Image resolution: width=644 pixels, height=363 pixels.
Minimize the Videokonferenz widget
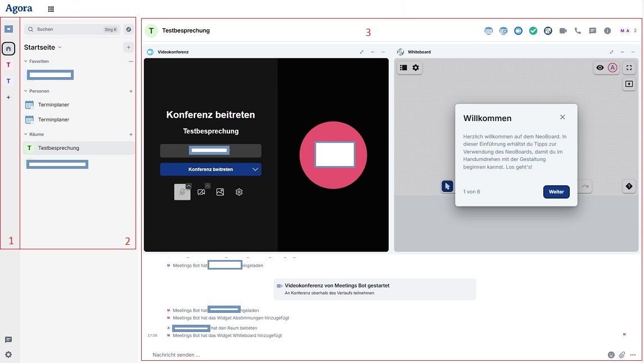tap(372, 52)
